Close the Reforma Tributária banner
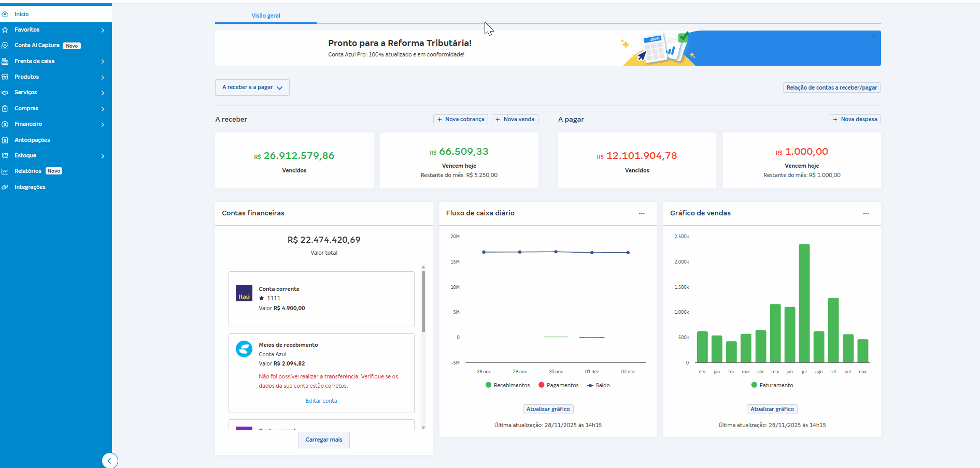Viewport: 980px width, 468px height. coord(874,37)
